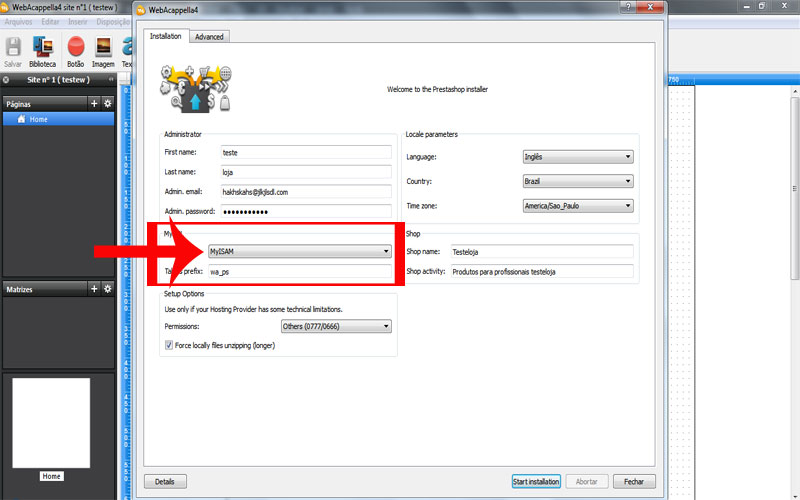Toggle Force locally files unzipping checkbox
The height and width of the screenshot is (500, 800).
click(169, 345)
